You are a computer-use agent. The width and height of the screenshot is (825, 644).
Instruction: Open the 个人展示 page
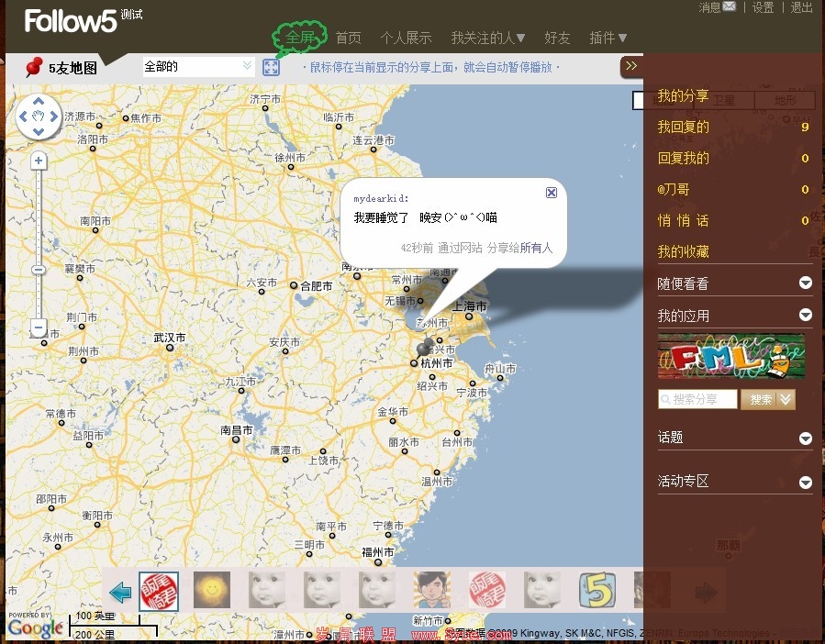click(406, 38)
